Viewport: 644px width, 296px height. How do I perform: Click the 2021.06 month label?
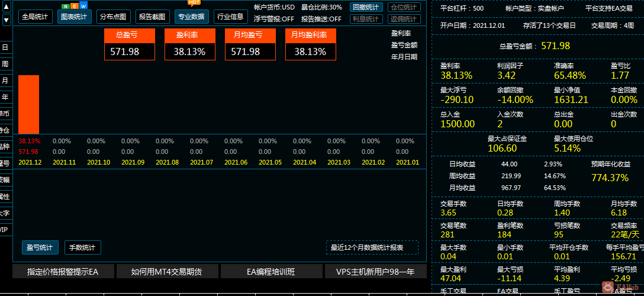click(236, 163)
